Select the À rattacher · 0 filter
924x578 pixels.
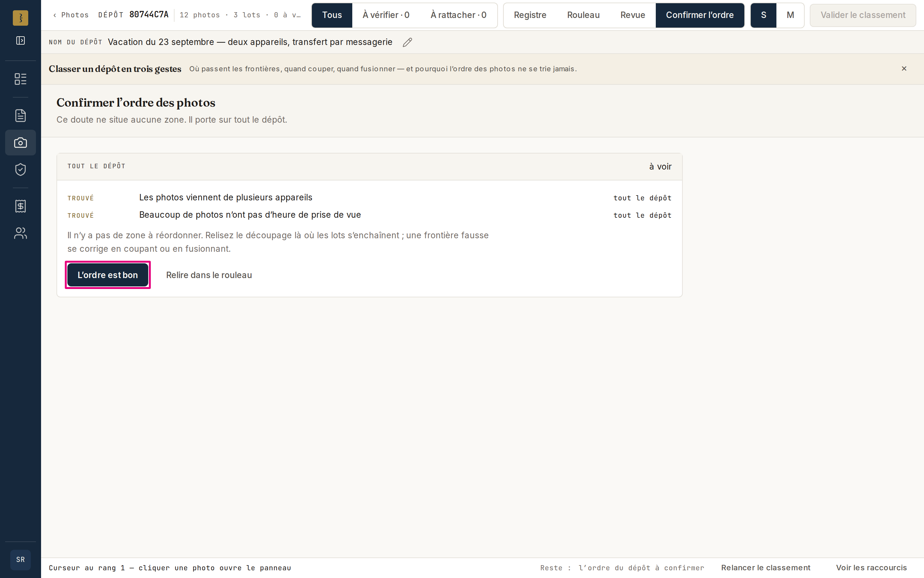(x=458, y=15)
